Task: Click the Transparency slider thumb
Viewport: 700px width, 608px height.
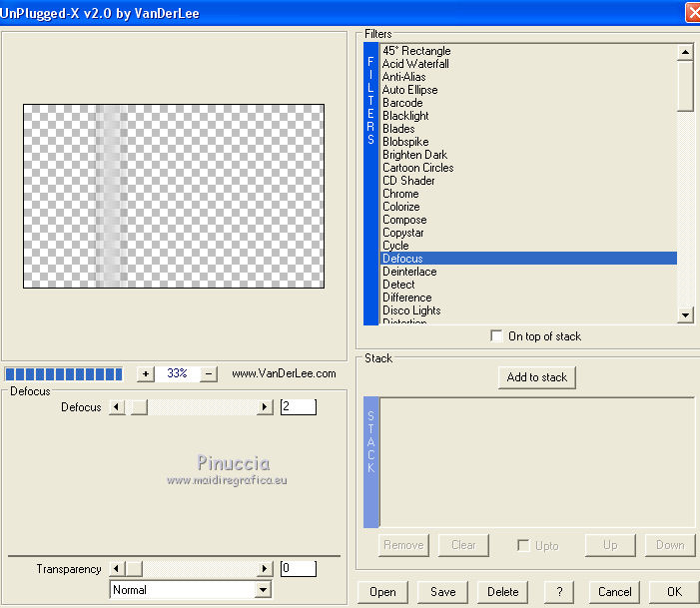Action: 134,569
